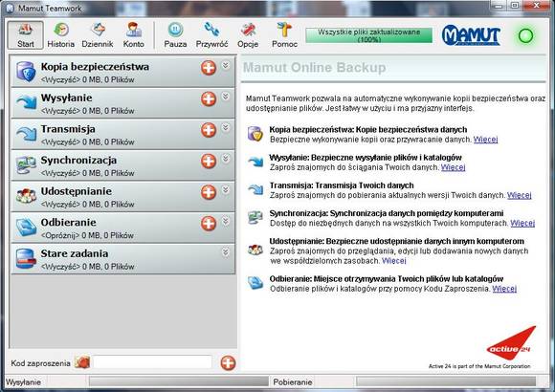Click the Wysyłanie upload progress bar
Viewport: 555px width, 392px height.
[x=179, y=381]
